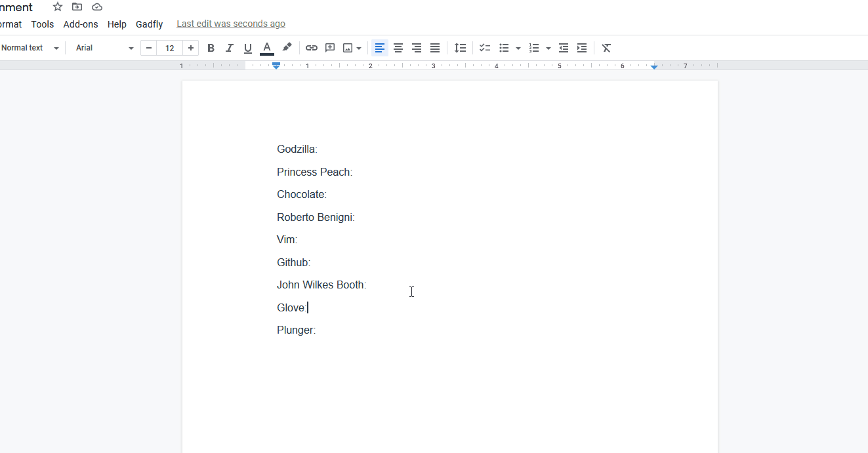This screenshot has width=868, height=453.
Task: Click the 'Vim:' line
Action: (287, 240)
